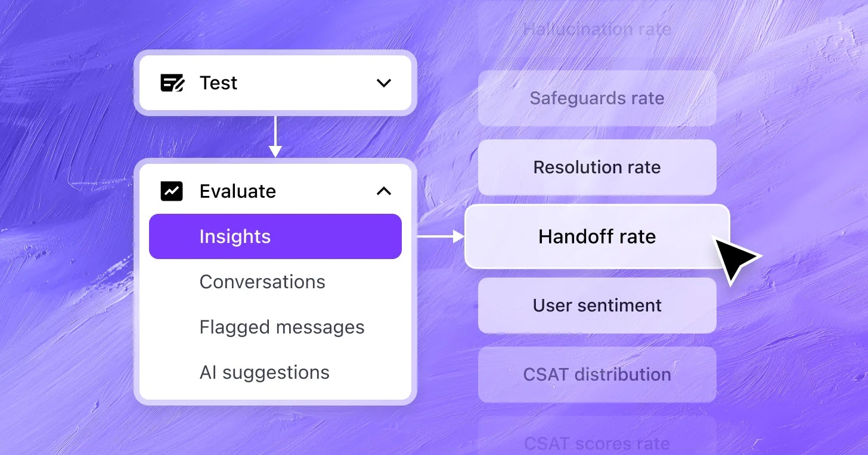Image resolution: width=868 pixels, height=455 pixels.
Task: Open the Conversations menu item
Action: [x=262, y=282]
